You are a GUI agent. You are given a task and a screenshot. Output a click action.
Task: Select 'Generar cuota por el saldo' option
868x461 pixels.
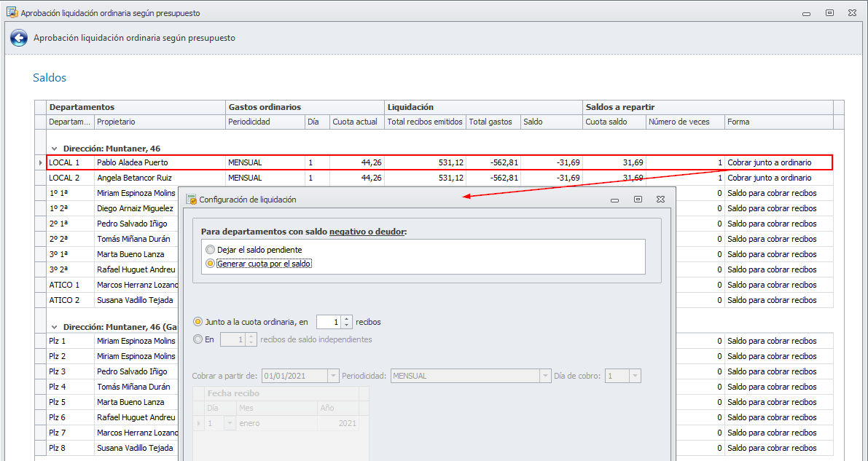[211, 264]
